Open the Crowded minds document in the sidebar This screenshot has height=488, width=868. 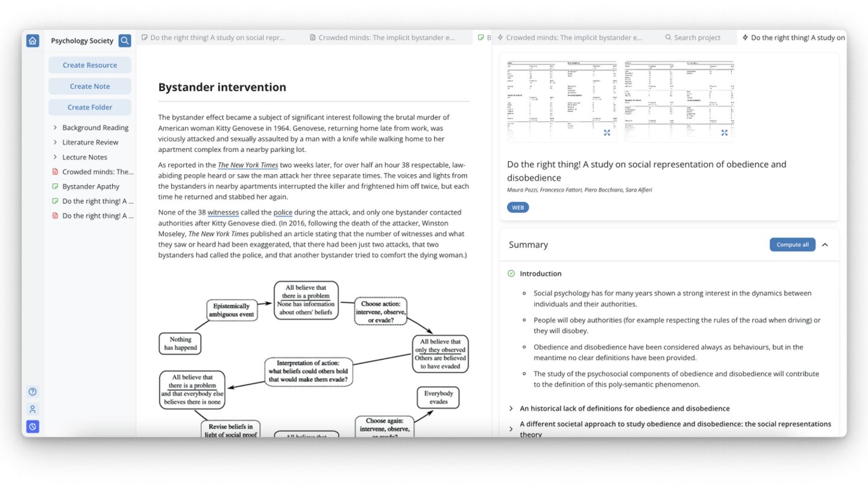(93, 172)
